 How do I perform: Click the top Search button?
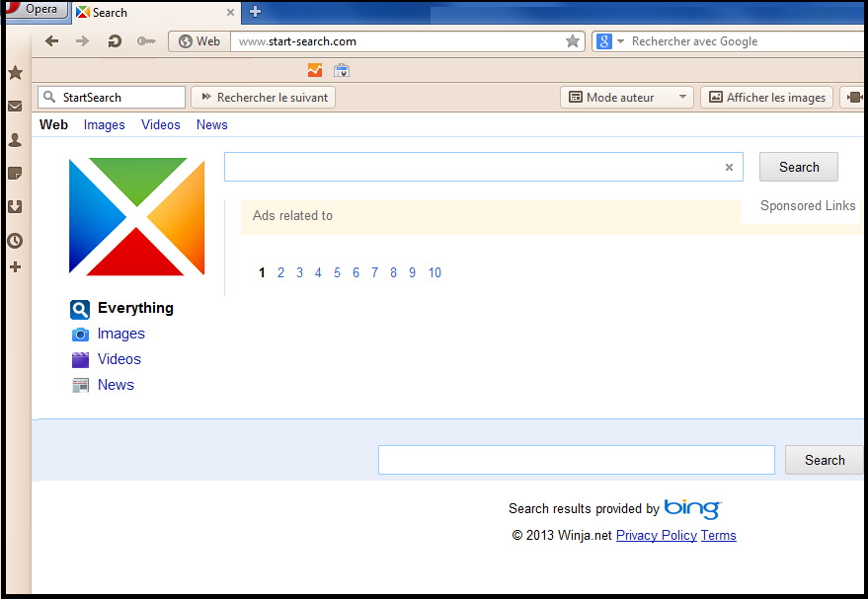[798, 167]
